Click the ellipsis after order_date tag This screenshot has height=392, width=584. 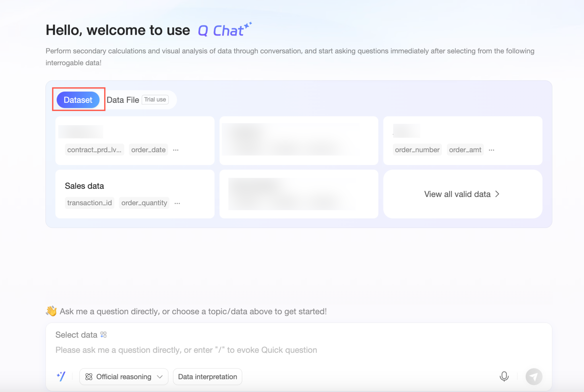(175, 150)
